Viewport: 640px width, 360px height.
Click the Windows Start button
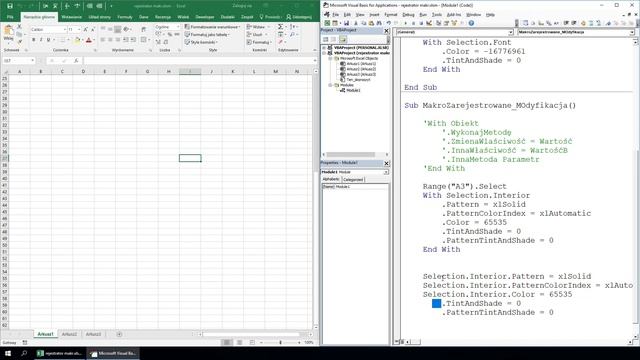8,353
